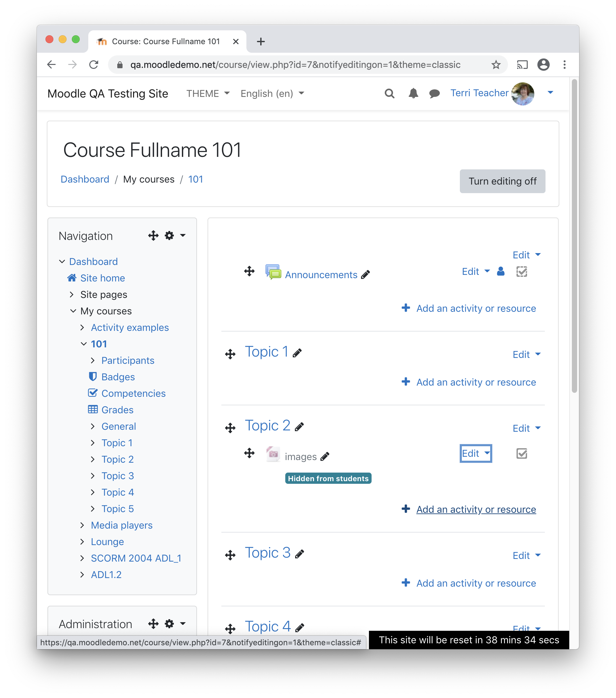Click pencil icon to rename Topic 2
Image resolution: width=616 pixels, height=698 pixels.
[299, 426]
